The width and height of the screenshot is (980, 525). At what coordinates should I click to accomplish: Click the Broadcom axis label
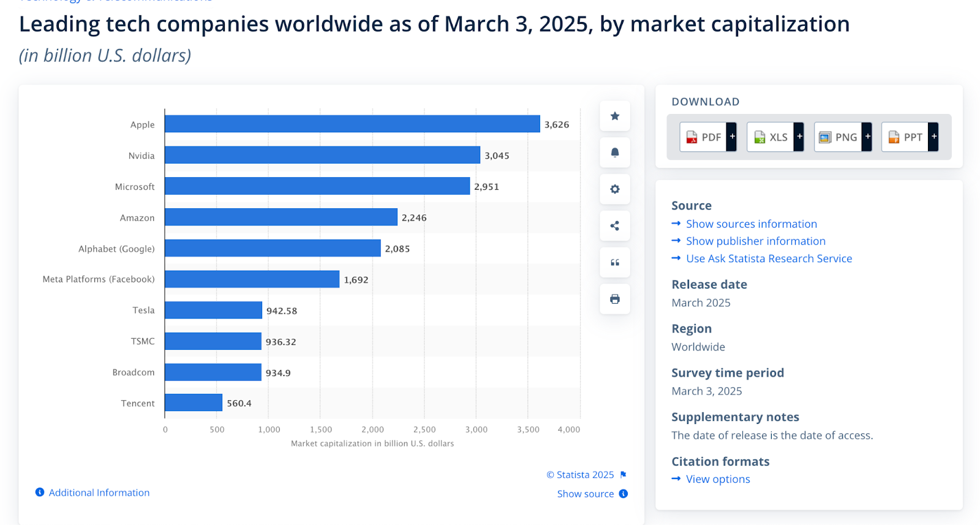click(x=134, y=372)
